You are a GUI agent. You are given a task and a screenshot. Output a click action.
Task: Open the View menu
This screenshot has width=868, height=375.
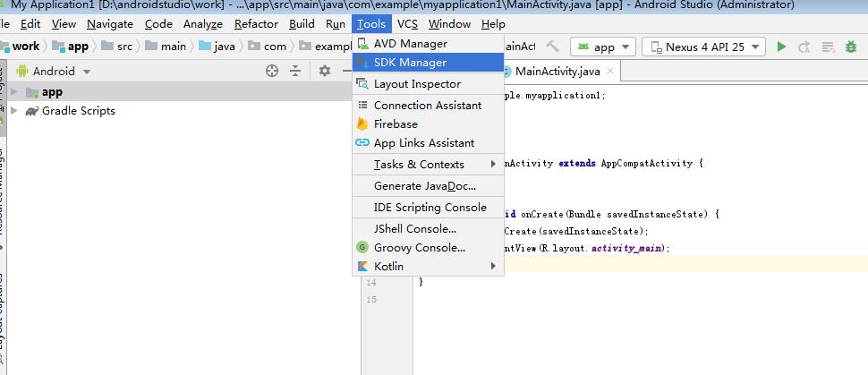64,24
